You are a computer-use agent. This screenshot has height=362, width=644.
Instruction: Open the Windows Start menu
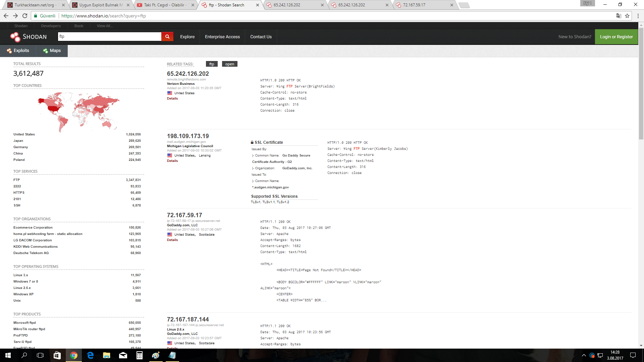click(8, 355)
